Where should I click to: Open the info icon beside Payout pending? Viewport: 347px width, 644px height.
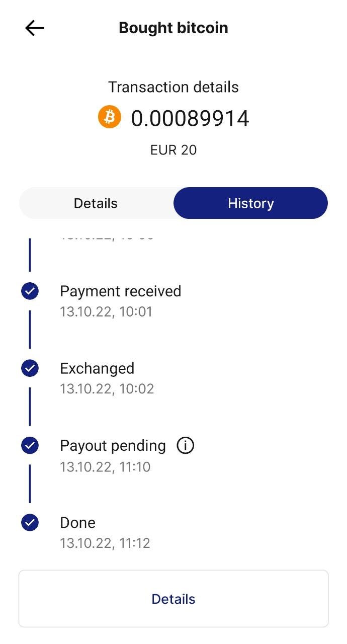(185, 445)
